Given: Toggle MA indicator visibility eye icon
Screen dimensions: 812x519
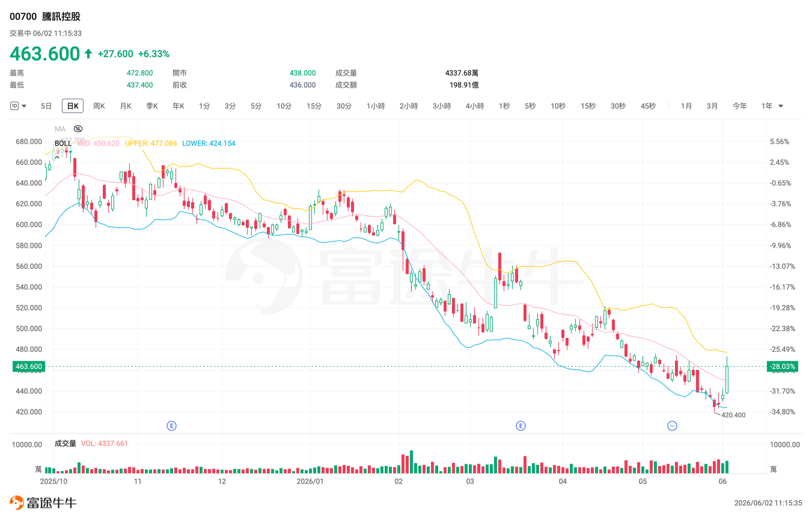Looking at the screenshot, I should pos(78,129).
